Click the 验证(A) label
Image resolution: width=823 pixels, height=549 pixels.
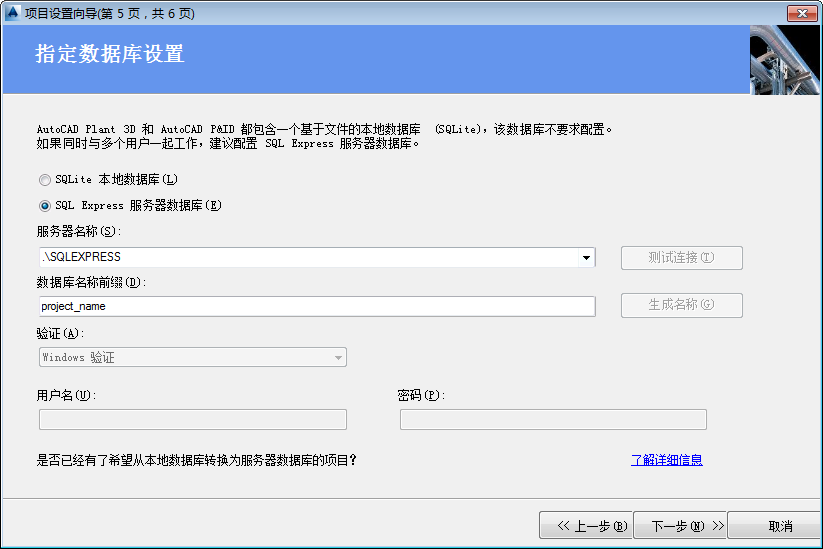click(x=60, y=333)
